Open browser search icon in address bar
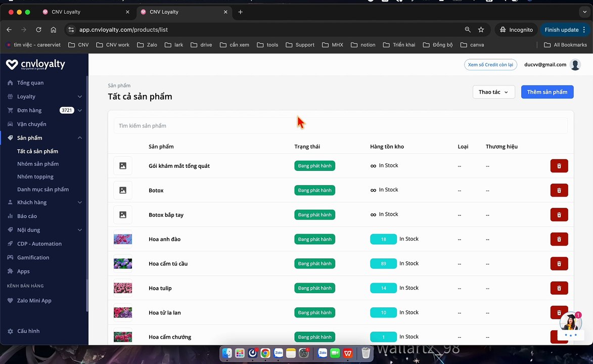This screenshot has height=364, width=593. [x=468, y=29]
